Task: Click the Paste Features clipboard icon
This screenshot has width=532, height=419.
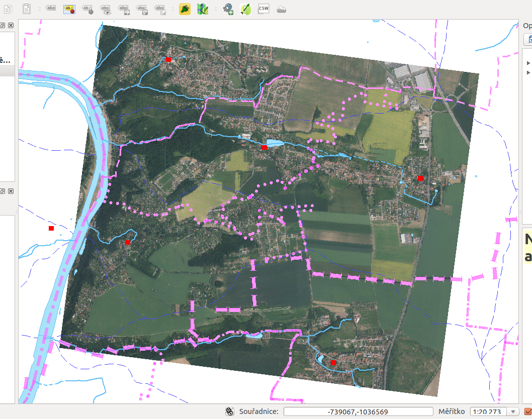Action: pos(27,9)
